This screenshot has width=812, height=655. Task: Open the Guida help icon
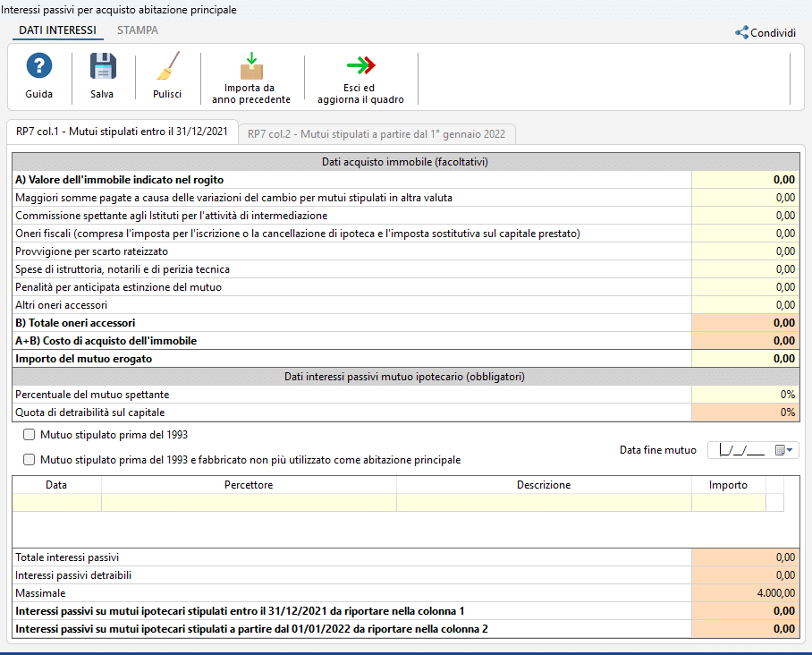point(38,67)
